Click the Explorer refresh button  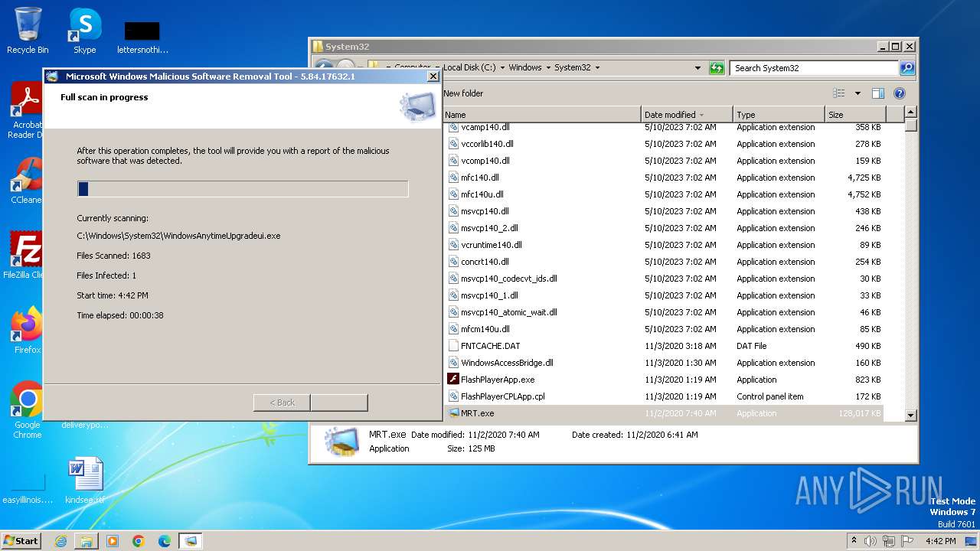tap(717, 67)
